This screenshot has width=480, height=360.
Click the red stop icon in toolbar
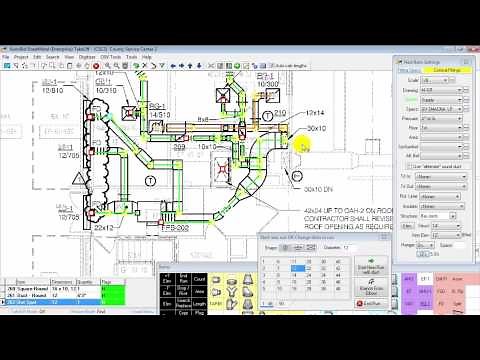pyautogui.click(x=96, y=66)
